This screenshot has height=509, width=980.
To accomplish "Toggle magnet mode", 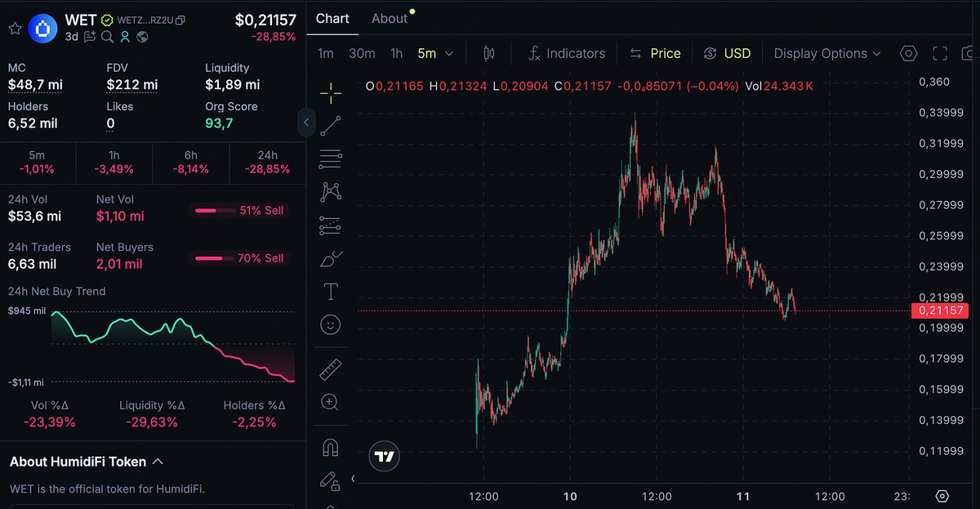I will click(x=331, y=448).
